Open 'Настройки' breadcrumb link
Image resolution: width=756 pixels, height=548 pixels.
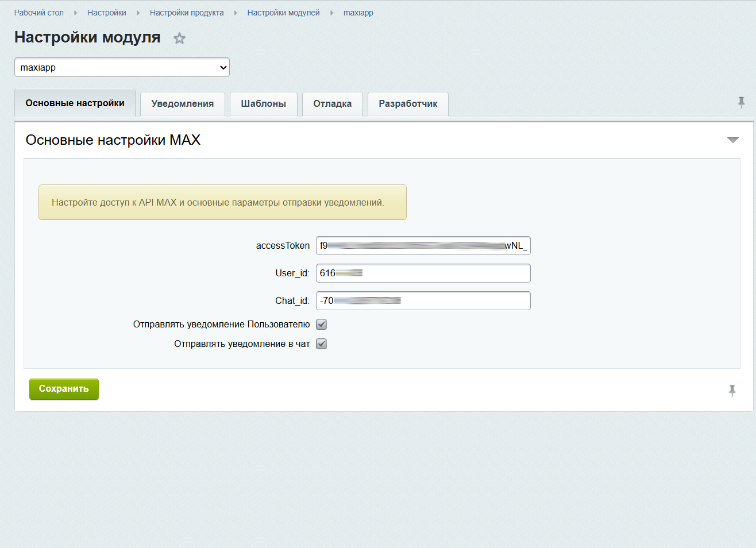pos(107,13)
